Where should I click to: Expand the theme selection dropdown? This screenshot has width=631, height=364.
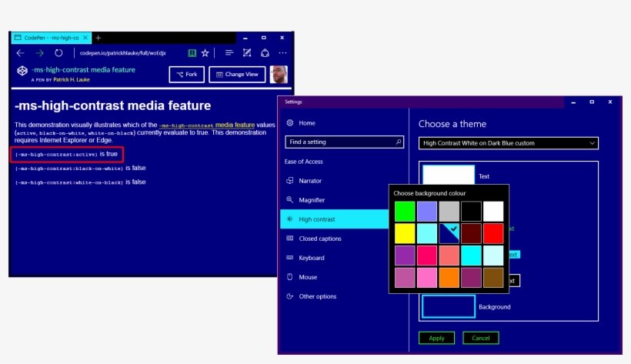(509, 143)
